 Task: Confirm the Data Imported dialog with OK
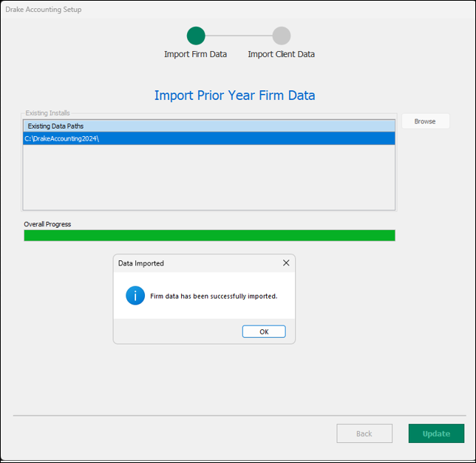(264, 331)
